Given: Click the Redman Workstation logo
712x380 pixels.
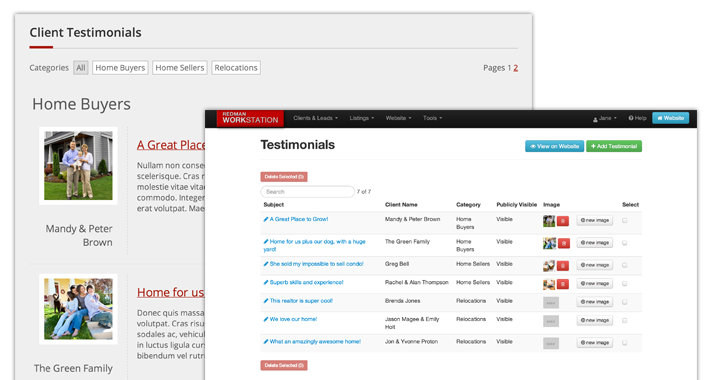Looking at the screenshot, I should coord(250,118).
